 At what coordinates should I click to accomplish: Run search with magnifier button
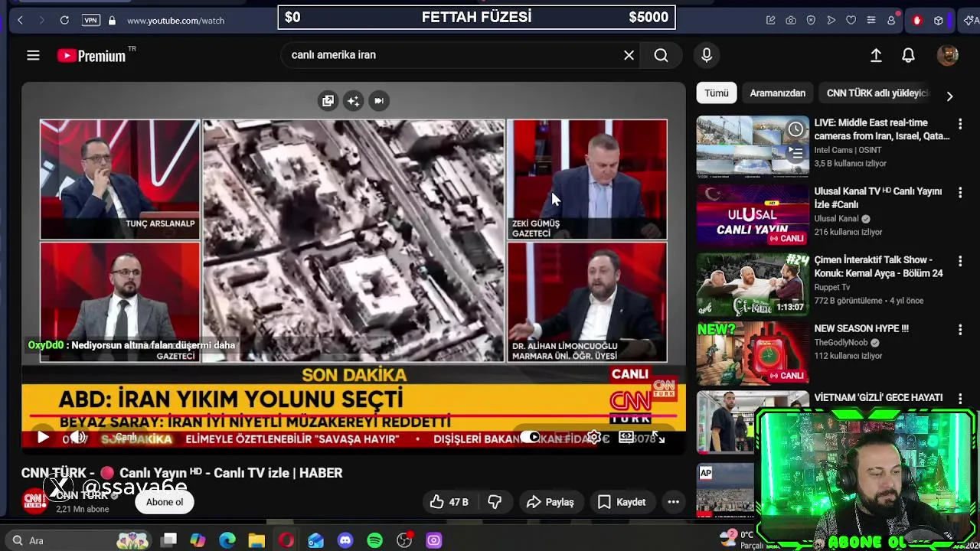661,55
